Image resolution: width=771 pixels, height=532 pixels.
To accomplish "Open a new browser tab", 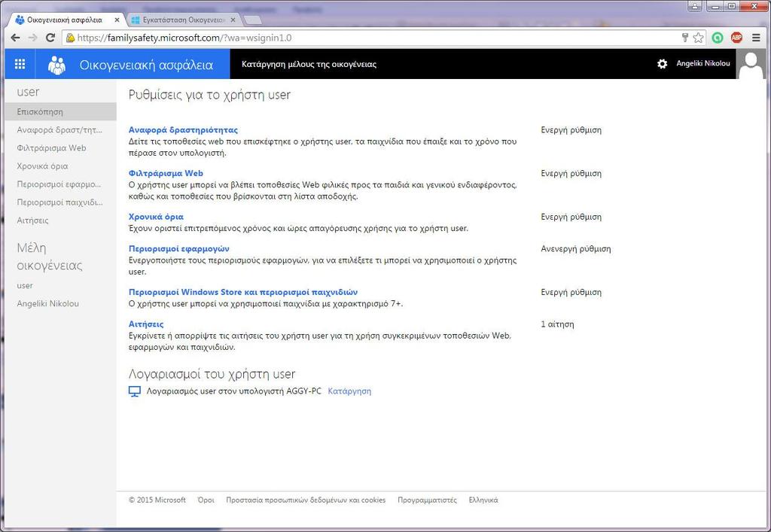I will [253, 20].
